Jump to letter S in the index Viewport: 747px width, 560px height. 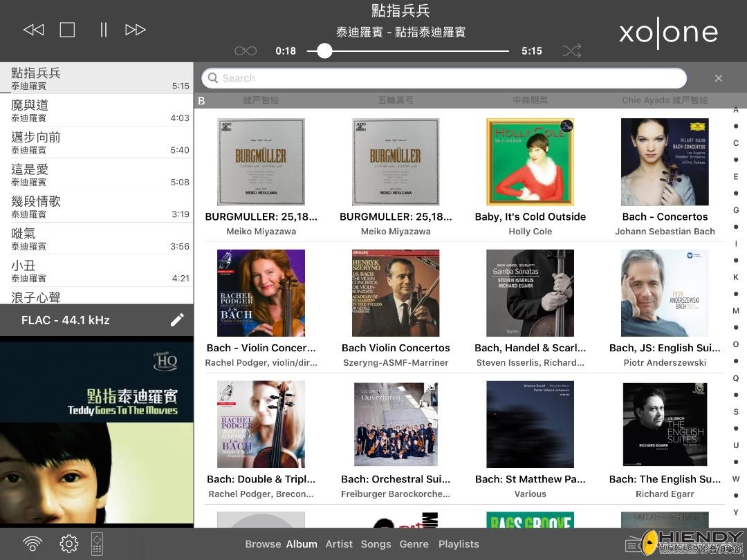736,411
